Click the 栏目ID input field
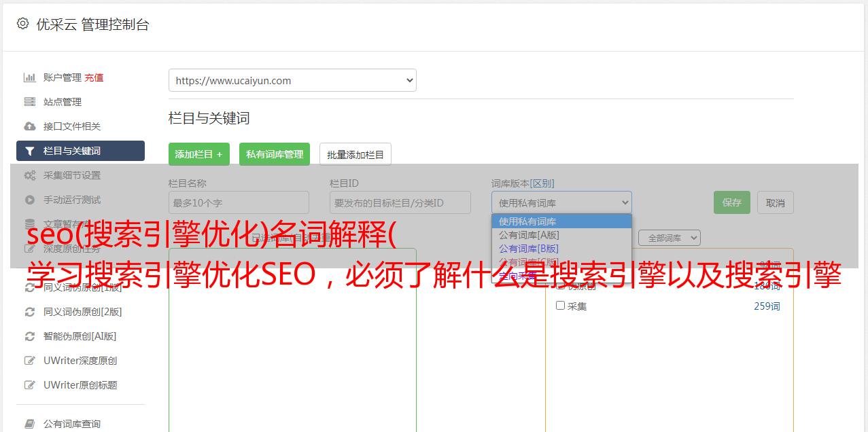This screenshot has width=868, height=432. pyautogui.click(x=400, y=202)
